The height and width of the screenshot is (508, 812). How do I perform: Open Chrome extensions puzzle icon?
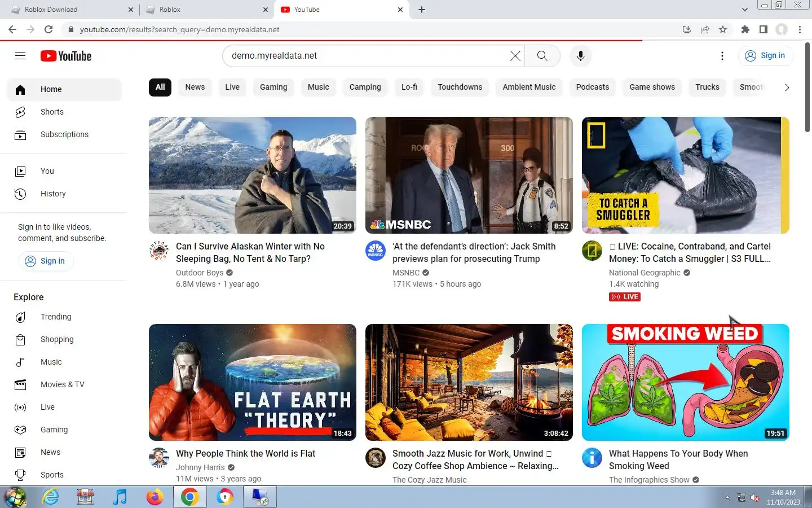pos(745,29)
